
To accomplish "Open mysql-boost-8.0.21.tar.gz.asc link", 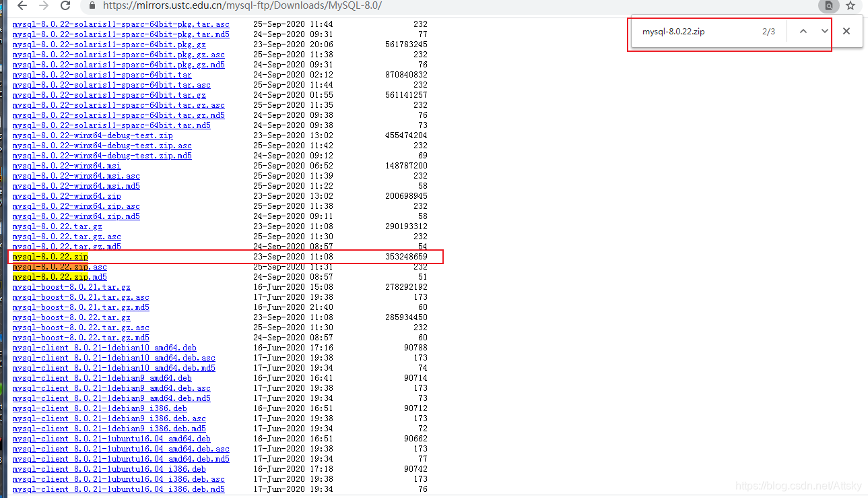I will 81,297.
